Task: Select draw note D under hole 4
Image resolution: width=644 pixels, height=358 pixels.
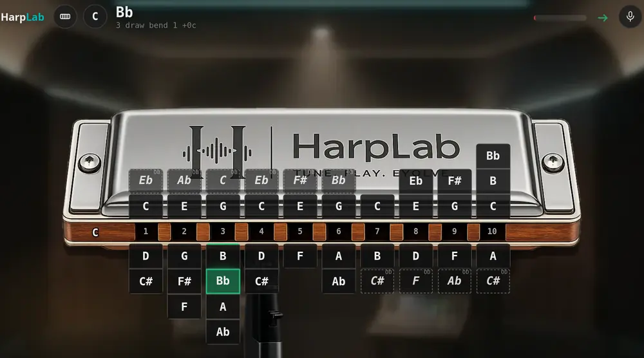Action: click(261, 256)
